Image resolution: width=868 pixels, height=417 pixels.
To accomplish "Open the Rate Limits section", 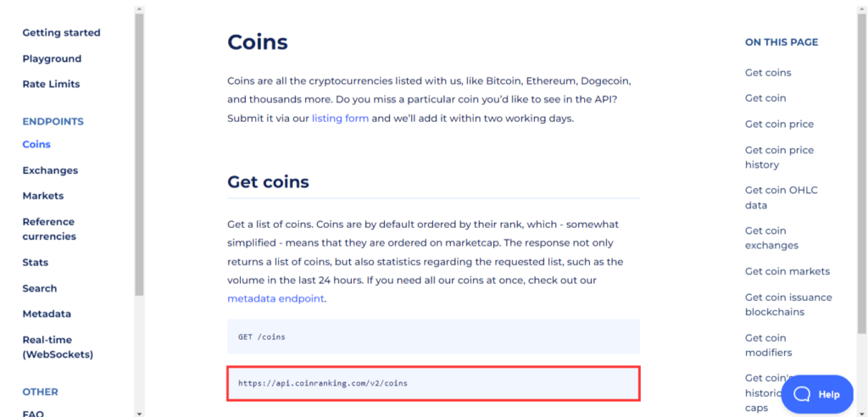I will pyautogui.click(x=51, y=85).
